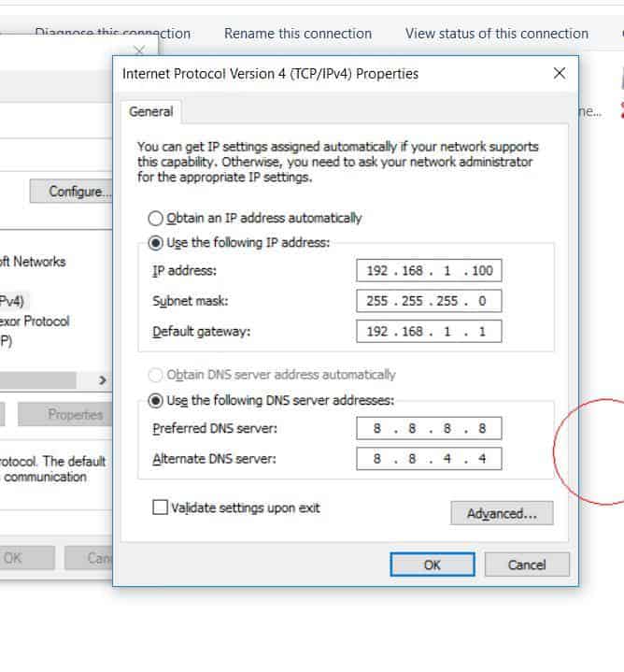This screenshot has height=672, width=624.
Task: Switch to the General tab
Action: pos(151,111)
